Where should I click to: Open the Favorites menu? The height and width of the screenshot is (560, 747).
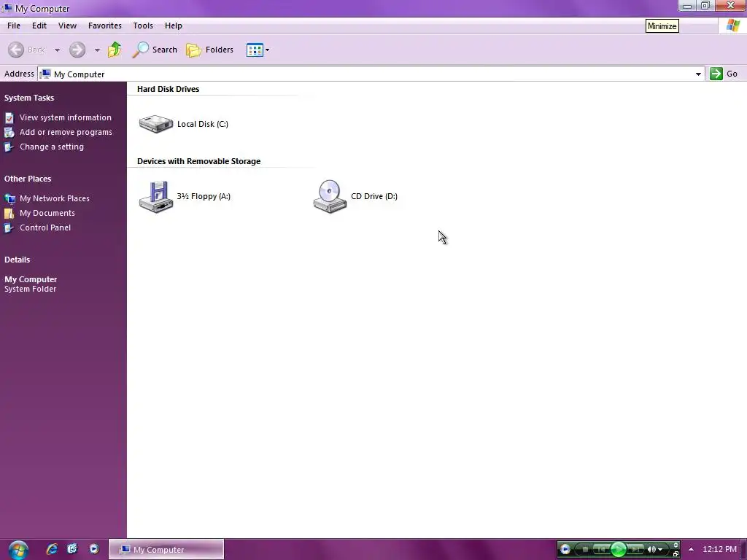pos(105,26)
